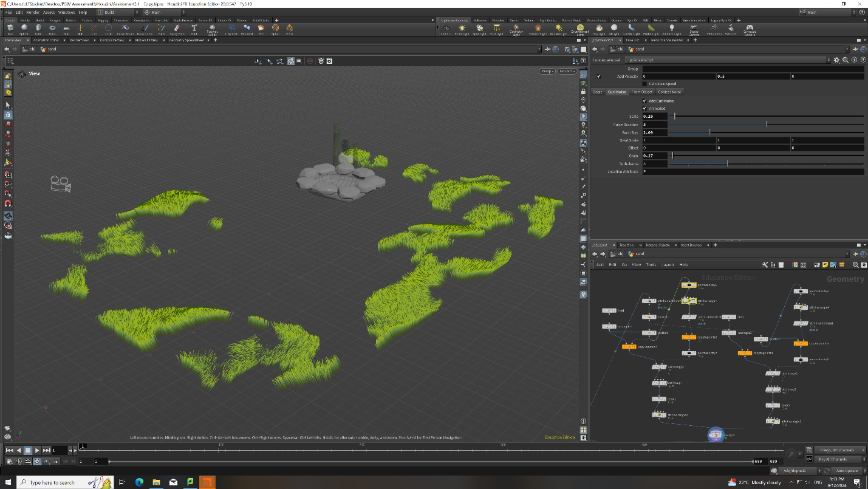This screenshot has height=489, width=868.
Task: Click the Key All Channels button
Action: tap(839, 459)
